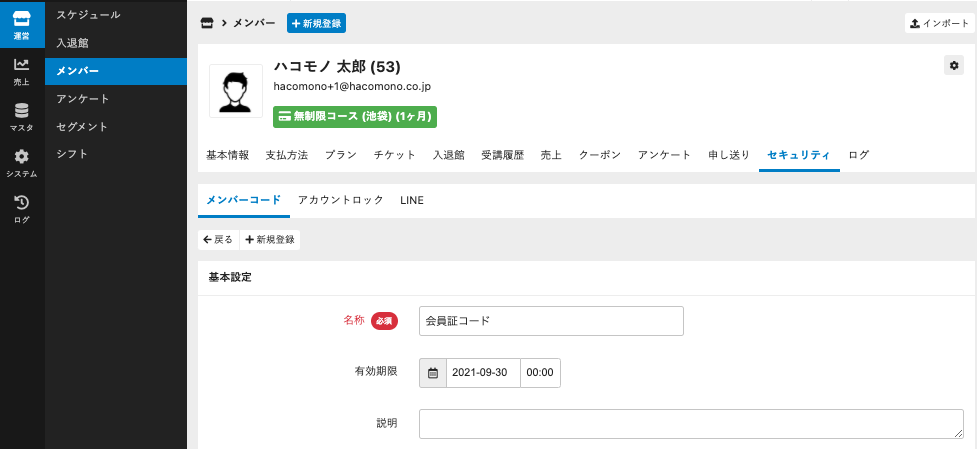
Task: Select スケジュール in the side menu
Action: (x=89, y=15)
